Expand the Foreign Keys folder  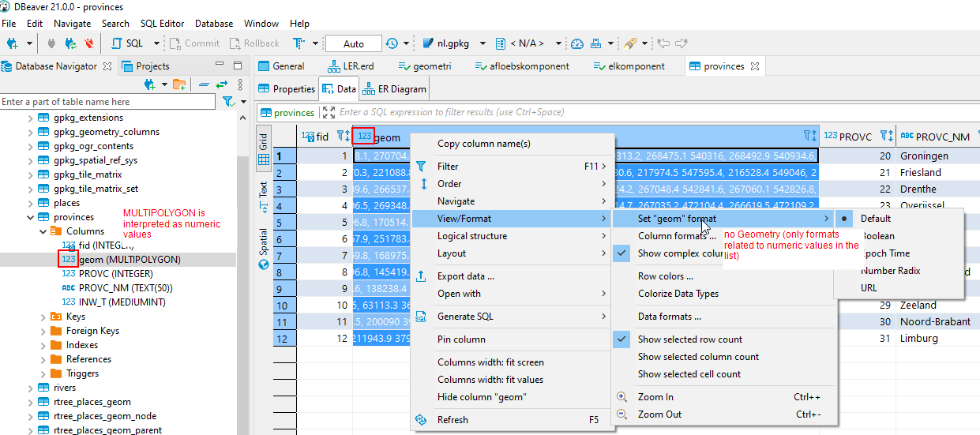[43, 331]
